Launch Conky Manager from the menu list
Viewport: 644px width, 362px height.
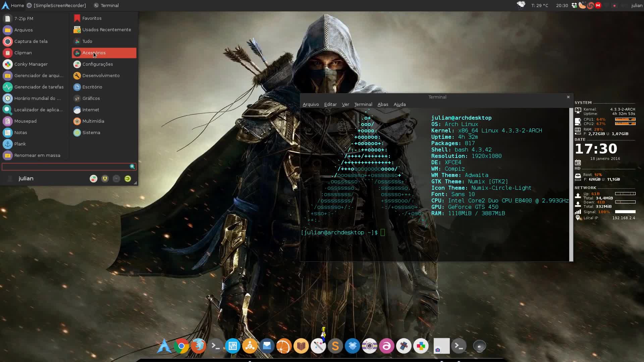(35, 64)
